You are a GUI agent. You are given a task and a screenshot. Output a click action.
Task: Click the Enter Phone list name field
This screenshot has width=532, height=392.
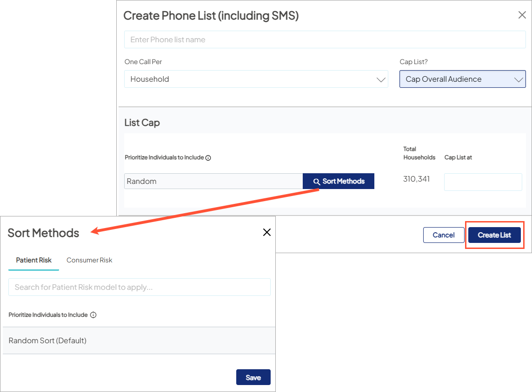click(x=325, y=39)
